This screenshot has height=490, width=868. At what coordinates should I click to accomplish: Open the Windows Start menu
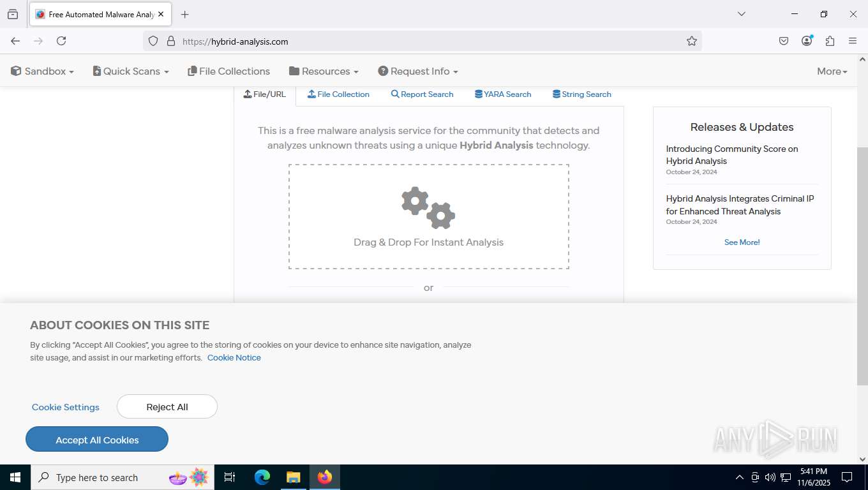[x=15, y=477]
